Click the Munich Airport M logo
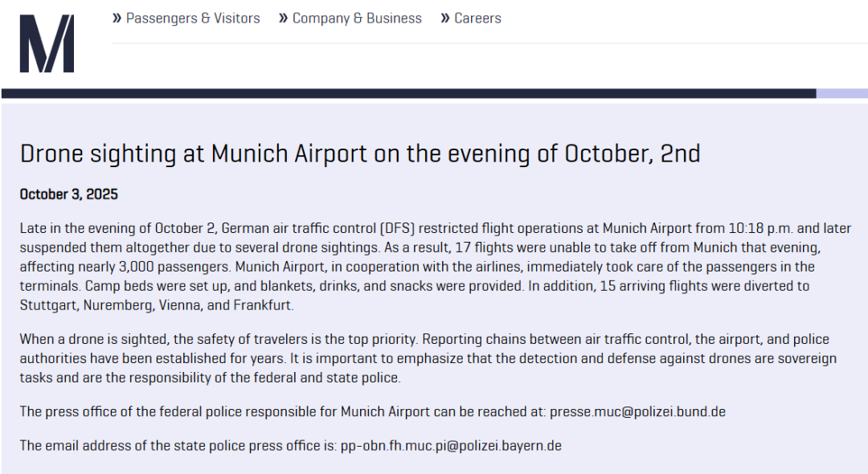868x474 pixels. pos(47,43)
